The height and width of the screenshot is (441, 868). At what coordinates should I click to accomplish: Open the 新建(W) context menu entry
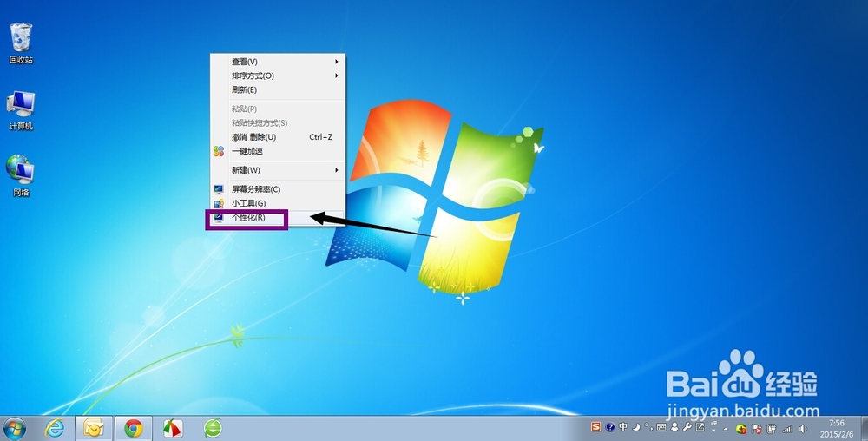click(278, 170)
